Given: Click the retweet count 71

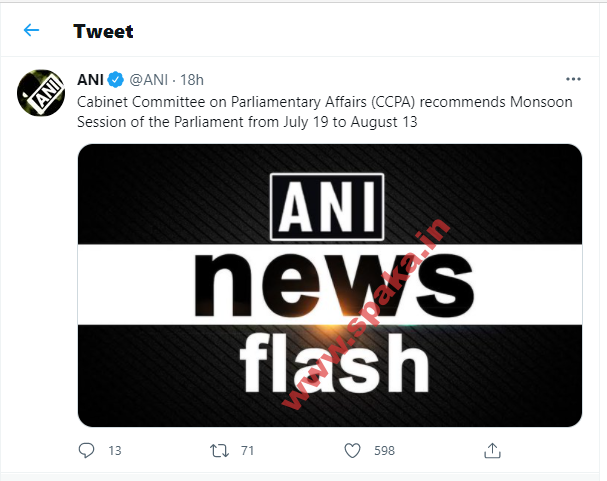Looking at the screenshot, I should [247, 451].
